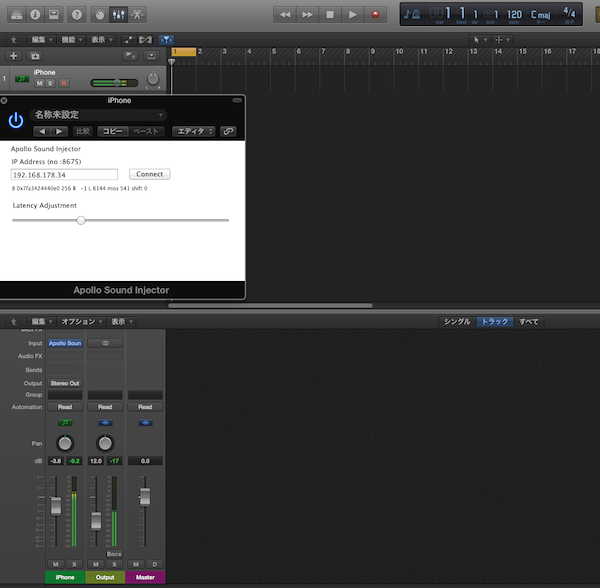
Task: Open Smart Controls dial icon
Action: (x=100, y=15)
